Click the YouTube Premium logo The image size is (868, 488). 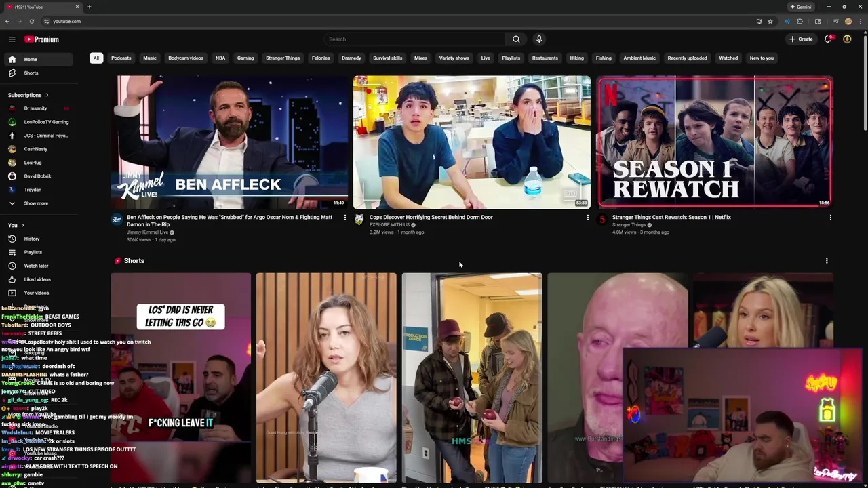[42, 39]
